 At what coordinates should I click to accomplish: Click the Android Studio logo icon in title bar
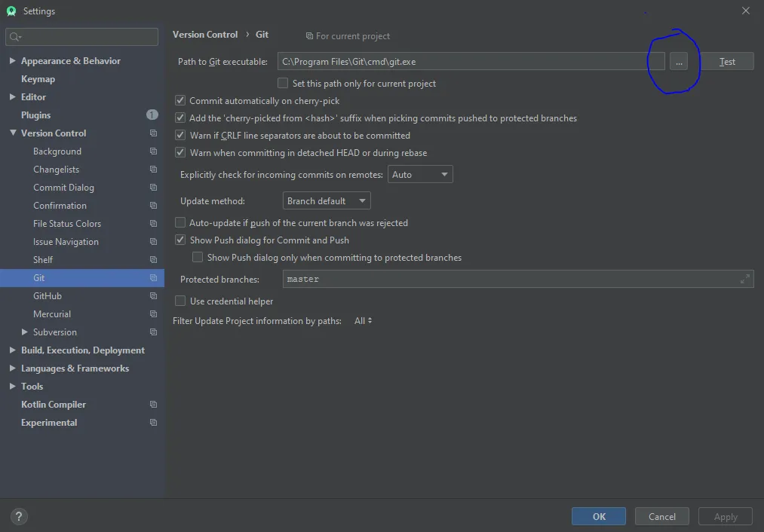coord(11,11)
